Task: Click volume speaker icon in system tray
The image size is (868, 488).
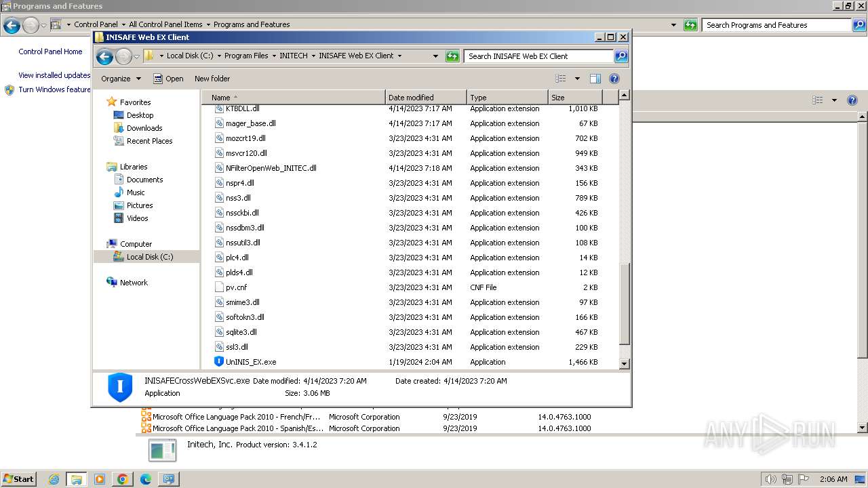Action: tap(771, 479)
